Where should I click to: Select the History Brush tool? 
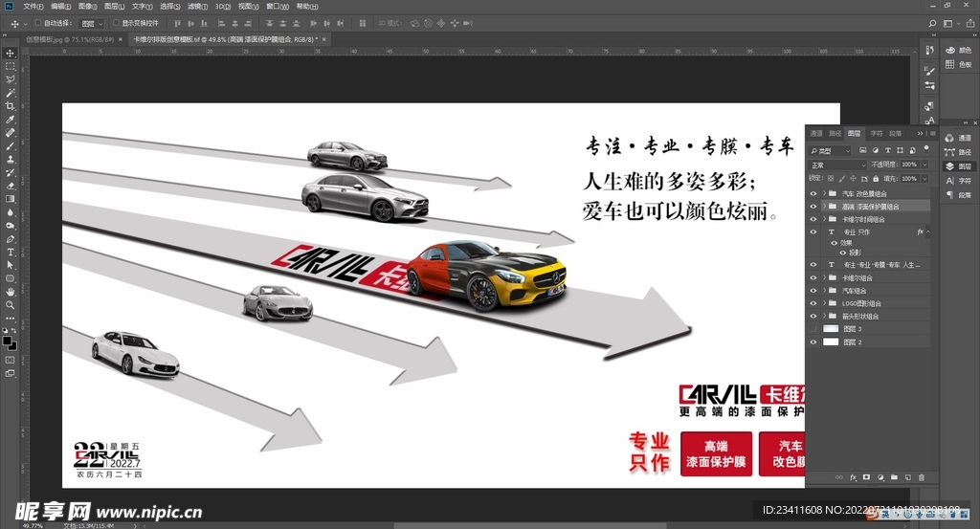tap(10, 172)
